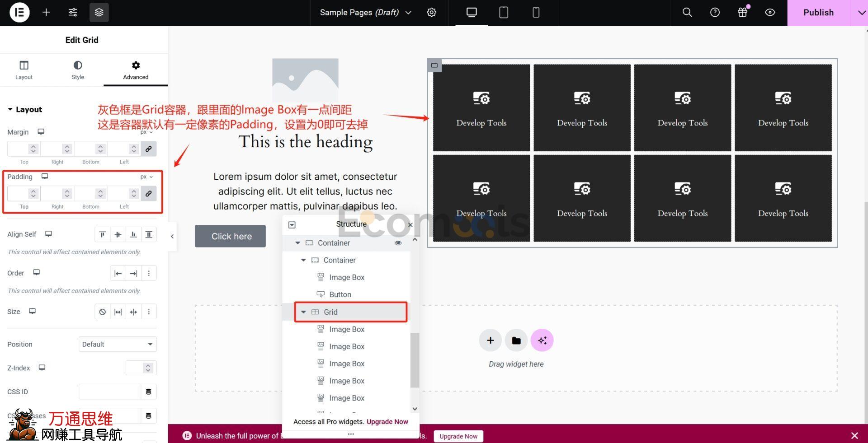Screen dimensions: 868x443
Task: Toggle linked values for Margin
Action: 148,149
